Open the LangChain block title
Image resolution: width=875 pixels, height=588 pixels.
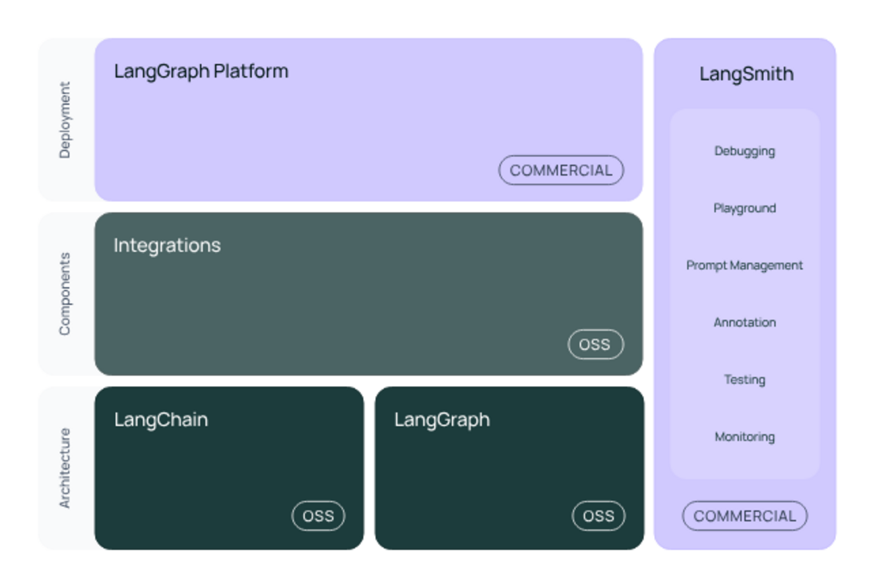pos(161,420)
